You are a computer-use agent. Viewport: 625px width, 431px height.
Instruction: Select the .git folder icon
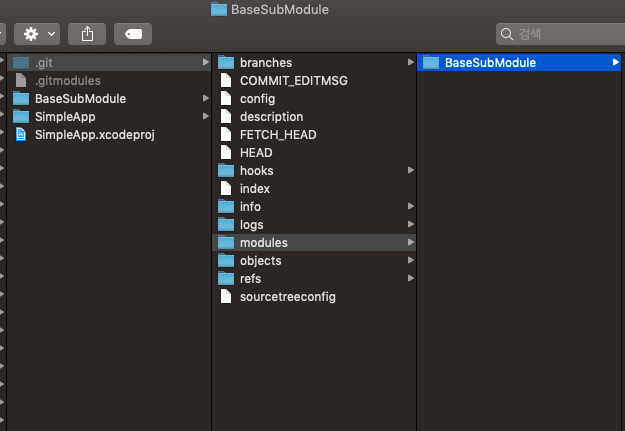coord(21,63)
